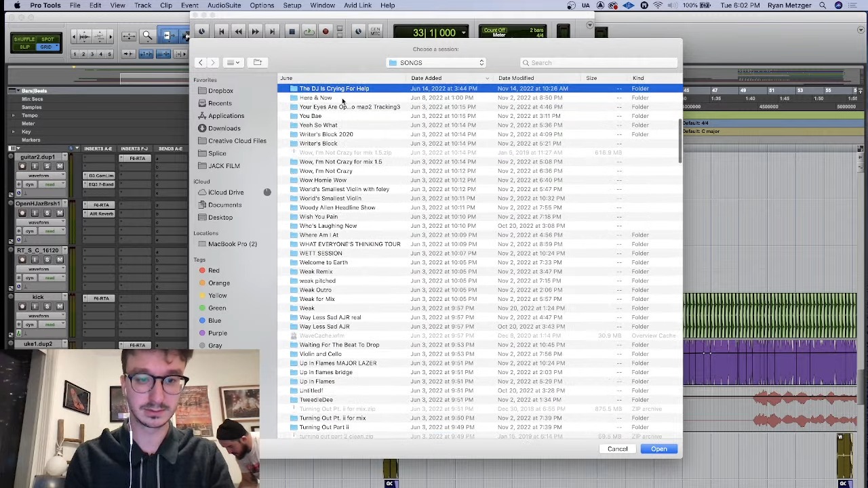Select MacBook Pro (2) under Locations
This screenshot has height=488, width=868.
tap(232, 244)
